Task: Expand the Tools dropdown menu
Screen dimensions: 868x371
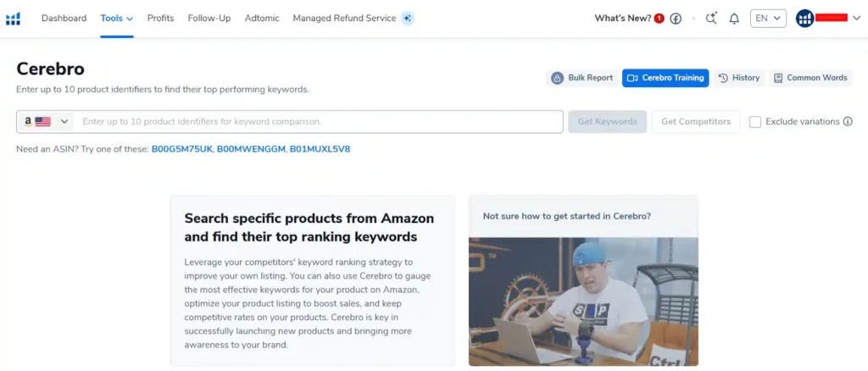Action: pos(116,19)
